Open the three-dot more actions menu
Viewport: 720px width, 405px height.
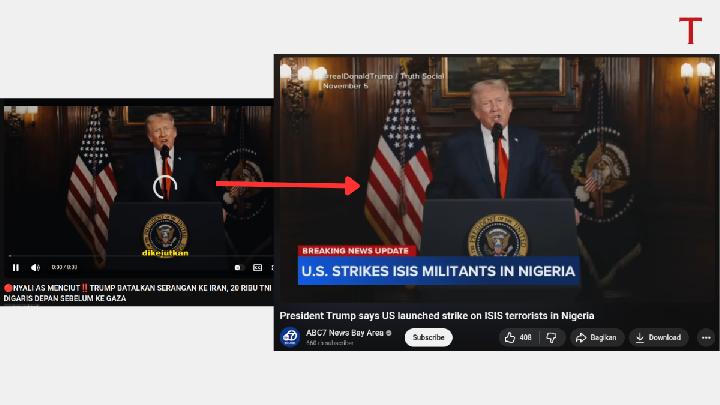click(706, 337)
